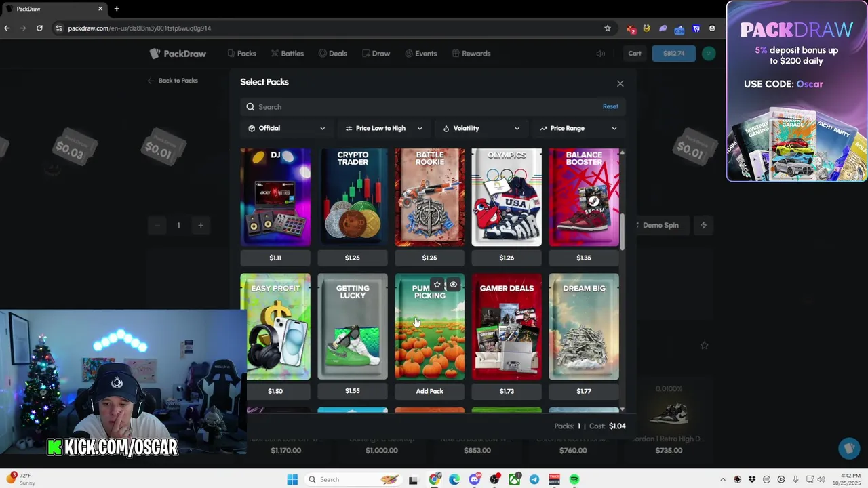The image size is (868, 488).
Task: Click the red extension with badge 2
Action: (x=631, y=28)
